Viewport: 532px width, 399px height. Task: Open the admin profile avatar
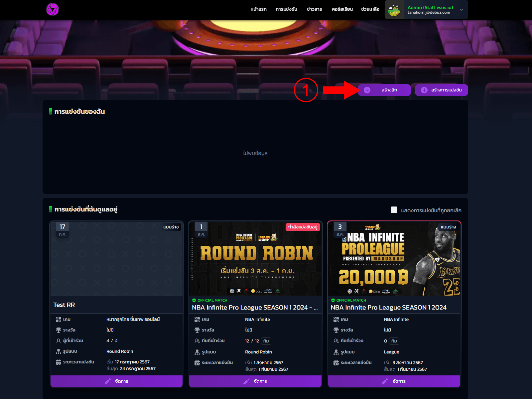coord(394,10)
